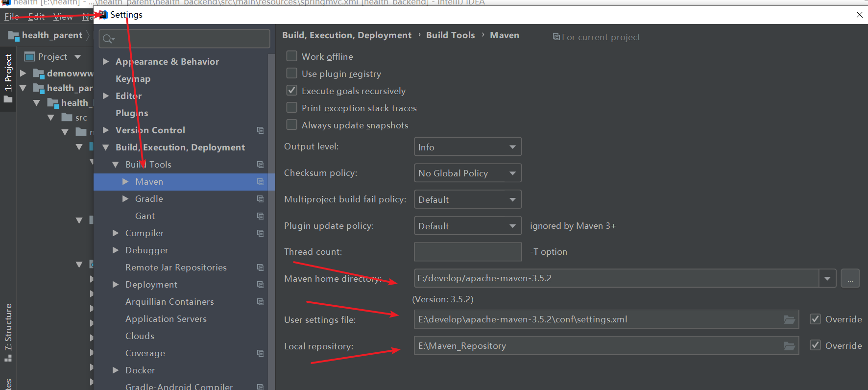Click the settings search field
This screenshot has width=868, height=390.
[184, 39]
